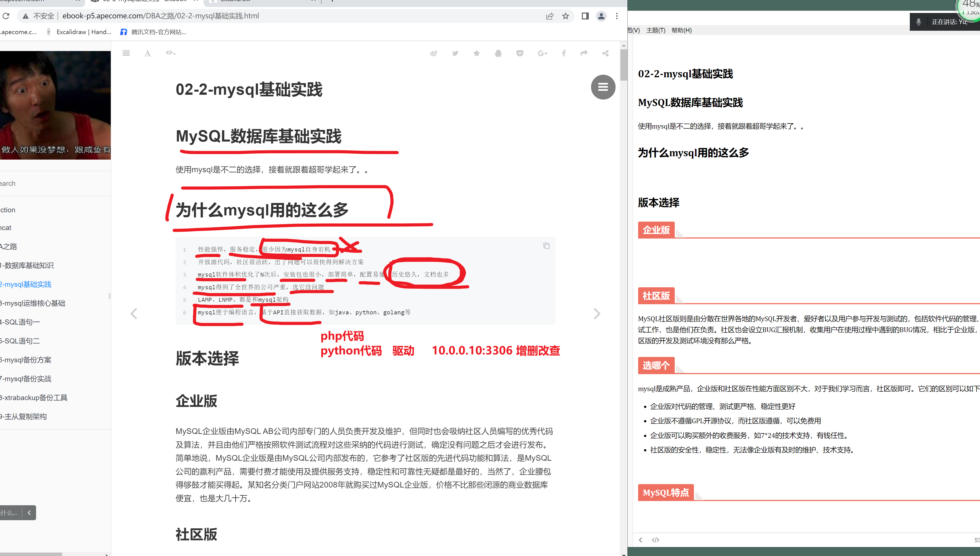The image size is (980, 556).
Task: Reload the browser page
Action: (x=6, y=16)
